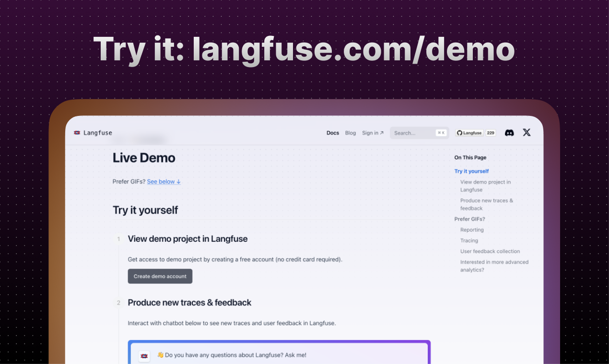Open the X (Twitter) icon link

point(527,133)
